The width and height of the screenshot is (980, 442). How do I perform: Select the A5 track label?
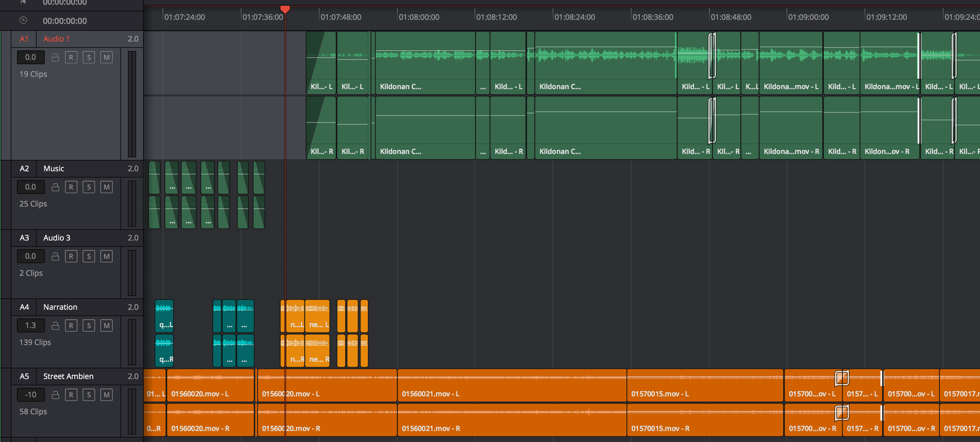24,376
